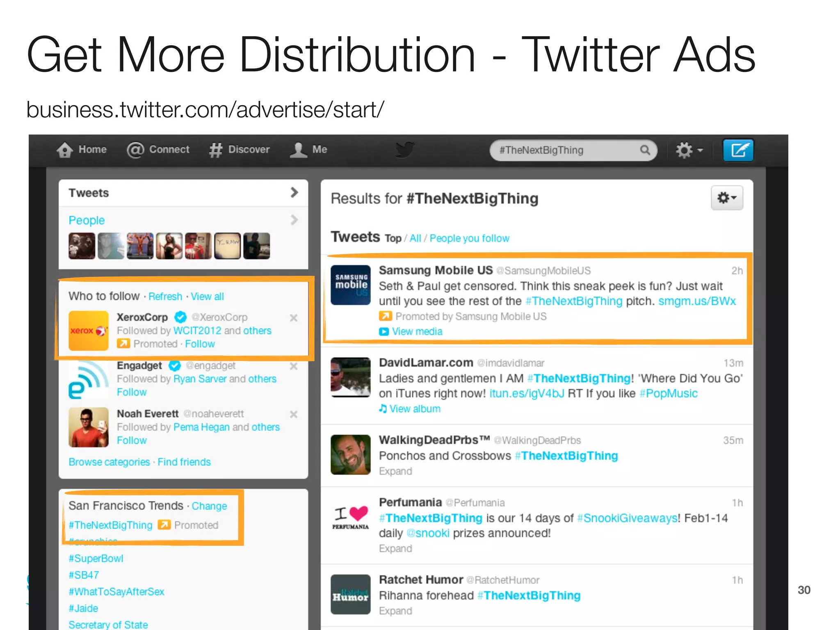Click the Samsung Mobile avatar

click(351, 285)
